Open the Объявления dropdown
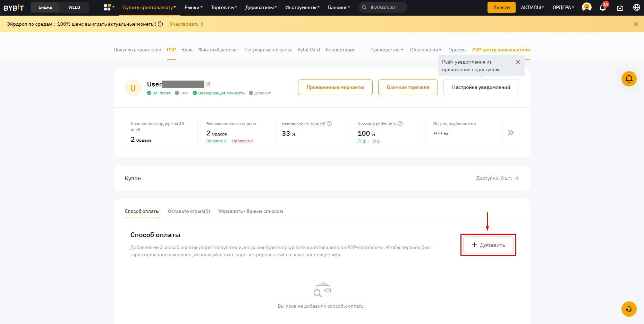Viewport: 644px width, 324px height. click(426, 50)
